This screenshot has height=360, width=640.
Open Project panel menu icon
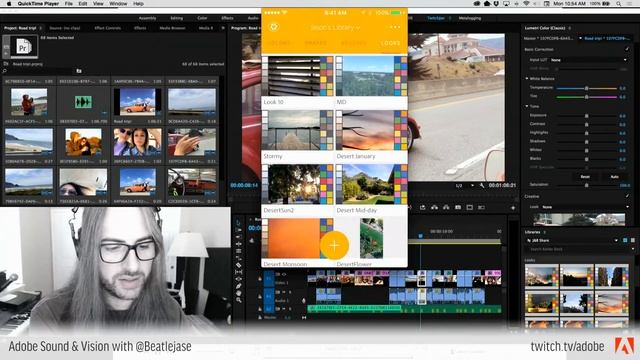(x=41, y=28)
